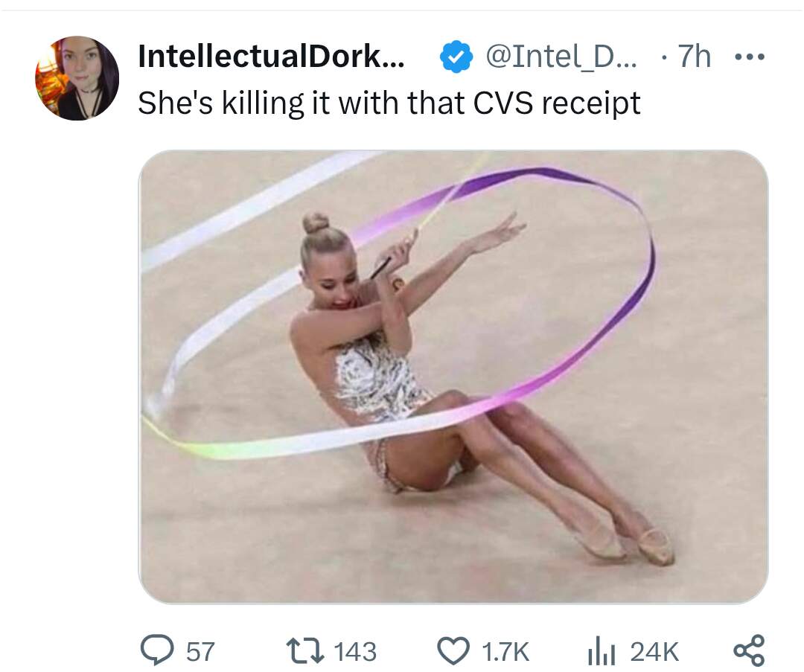The height and width of the screenshot is (672, 804).
Task: Click the reply speech bubble icon
Action: tap(158, 651)
